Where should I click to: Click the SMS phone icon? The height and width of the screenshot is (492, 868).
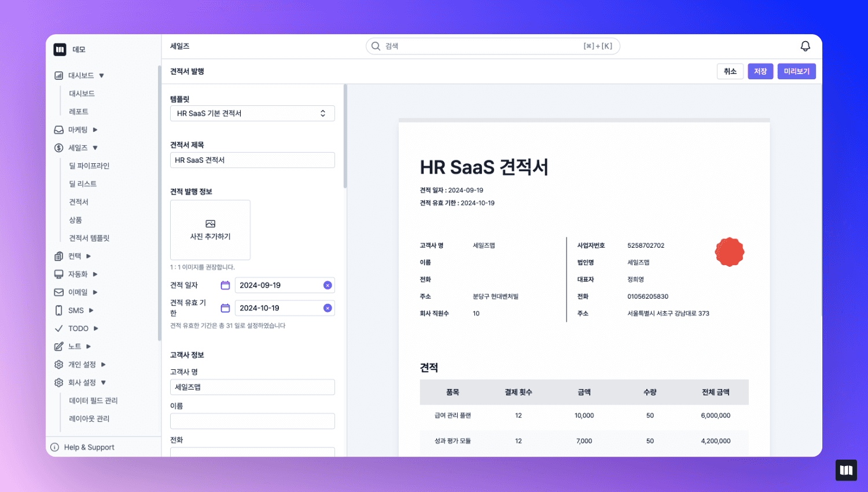58,310
